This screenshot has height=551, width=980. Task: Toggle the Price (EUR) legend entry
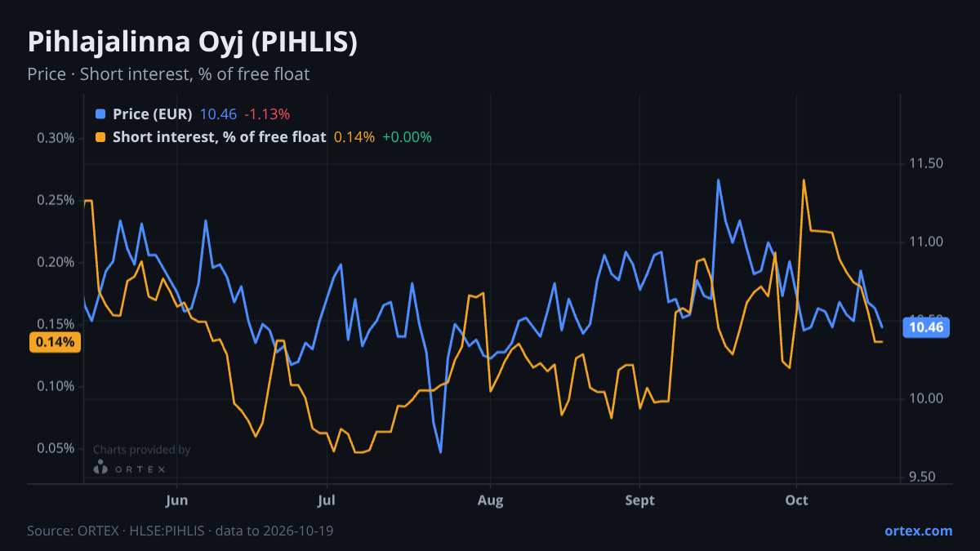pyautogui.click(x=193, y=114)
